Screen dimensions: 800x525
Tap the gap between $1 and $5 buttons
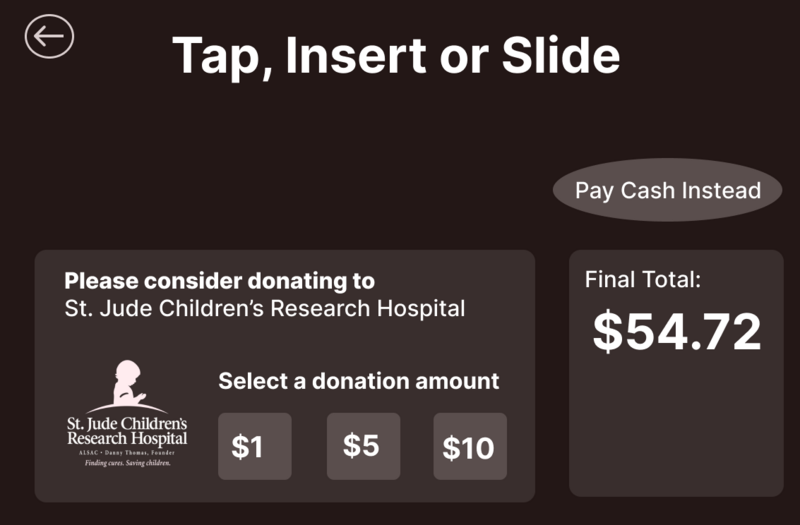[309, 446]
